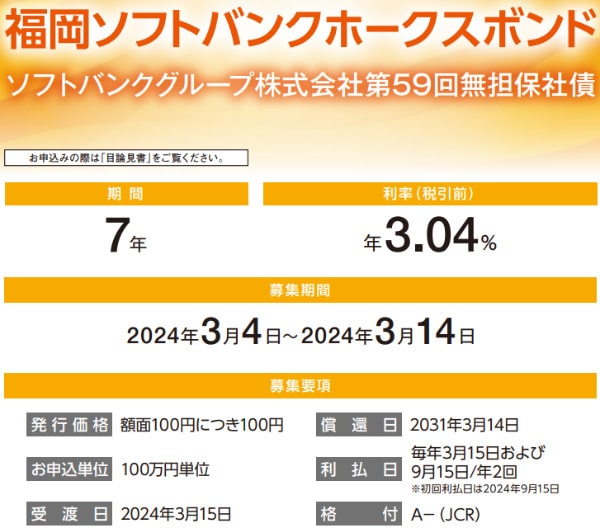Click the value 2024年3月15日
600x528 pixels.
[x=176, y=514]
